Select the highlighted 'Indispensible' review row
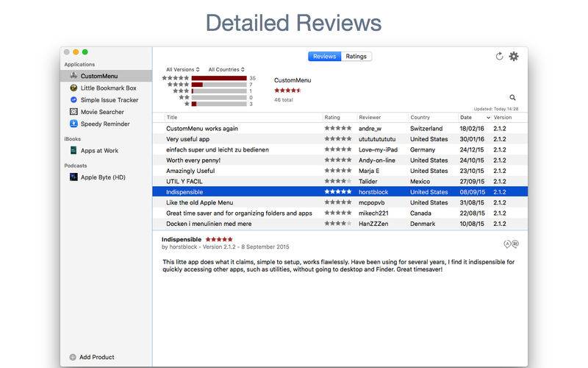Image resolution: width=588 pixels, height=368 pixels. 340,192
